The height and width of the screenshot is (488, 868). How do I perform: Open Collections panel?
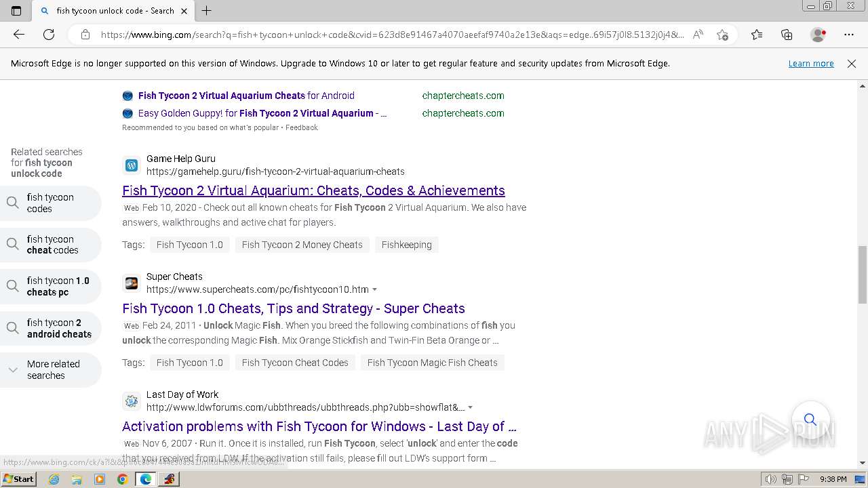(787, 35)
